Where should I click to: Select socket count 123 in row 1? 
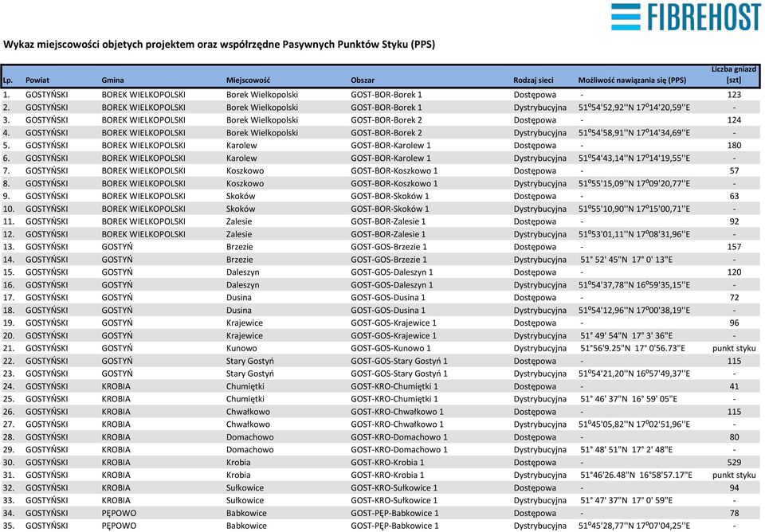point(734,95)
